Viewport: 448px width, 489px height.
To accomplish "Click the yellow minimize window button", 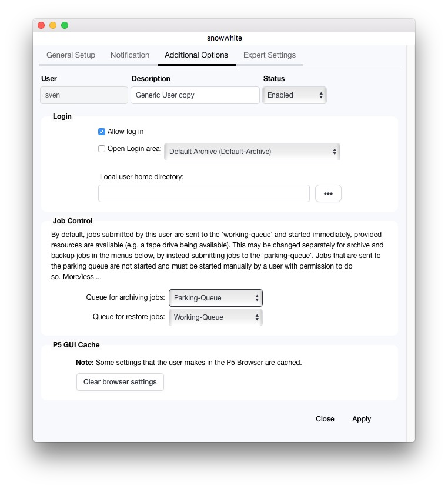I will point(53,25).
